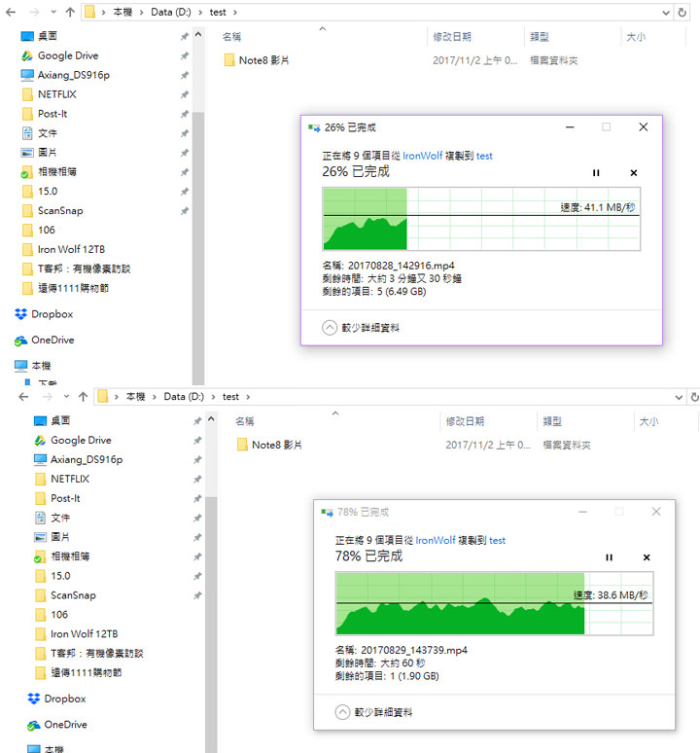Click the 78% progress speed graph
This screenshot has height=753, width=700.
click(494, 603)
